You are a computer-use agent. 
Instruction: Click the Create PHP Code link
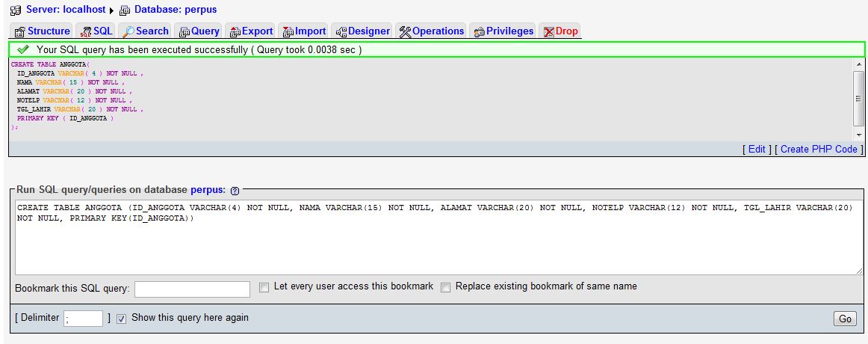(819, 149)
